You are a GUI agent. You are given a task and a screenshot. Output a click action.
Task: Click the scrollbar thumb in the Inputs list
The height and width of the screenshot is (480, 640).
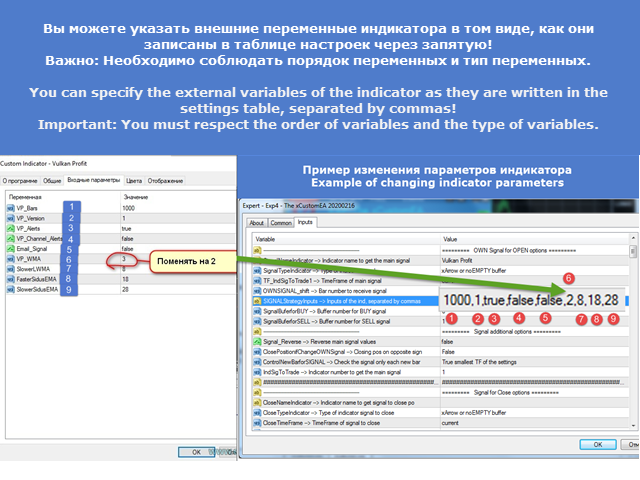tap(633, 251)
